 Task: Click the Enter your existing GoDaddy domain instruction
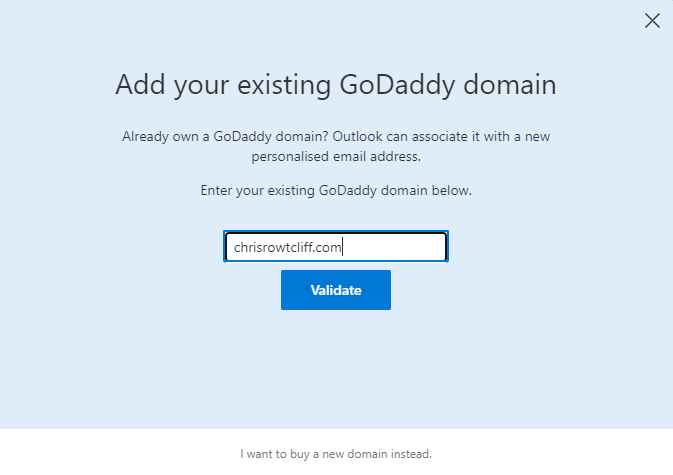pos(336,191)
